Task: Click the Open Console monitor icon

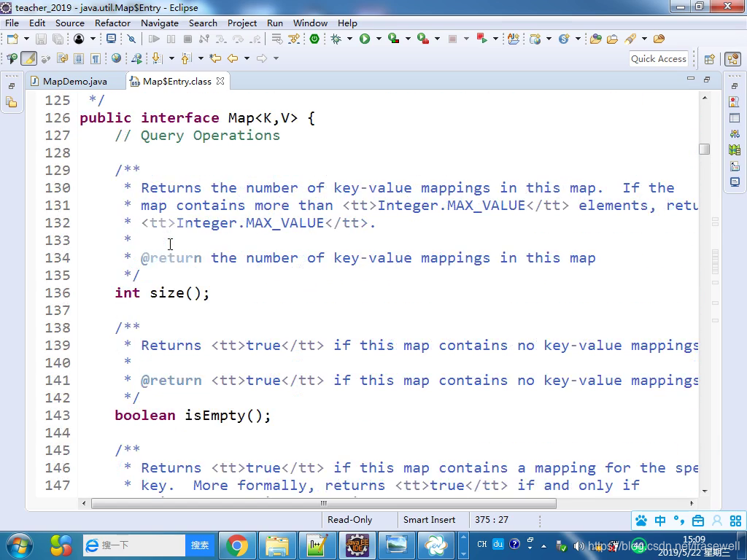Action: 111,39
